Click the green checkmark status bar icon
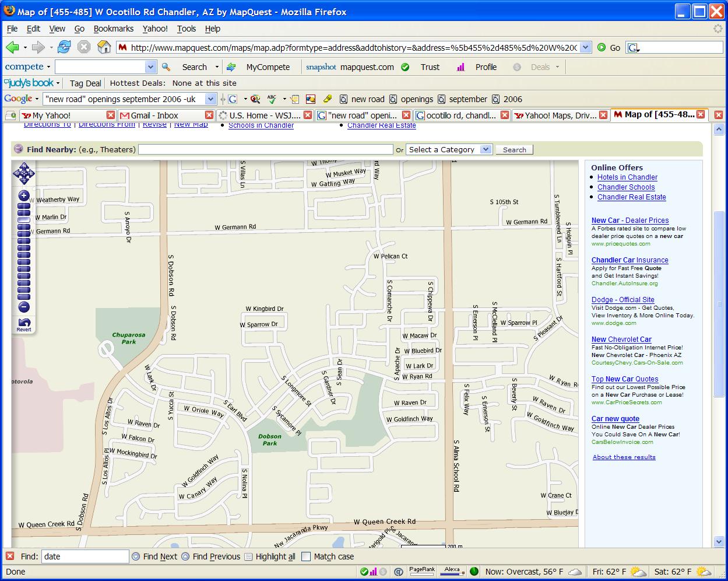728x581 pixels. click(x=364, y=572)
